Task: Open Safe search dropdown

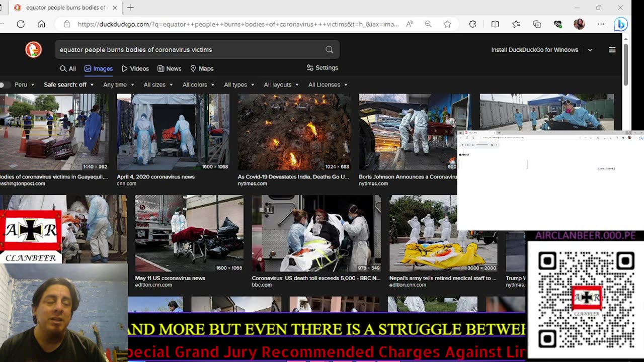Action: [x=68, y=85]
